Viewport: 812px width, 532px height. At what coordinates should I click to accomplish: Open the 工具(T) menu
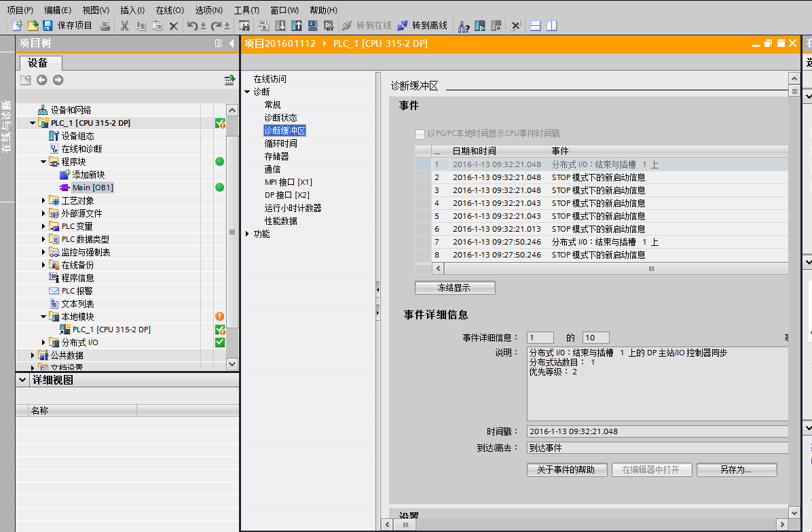click(x=246, y=10)
